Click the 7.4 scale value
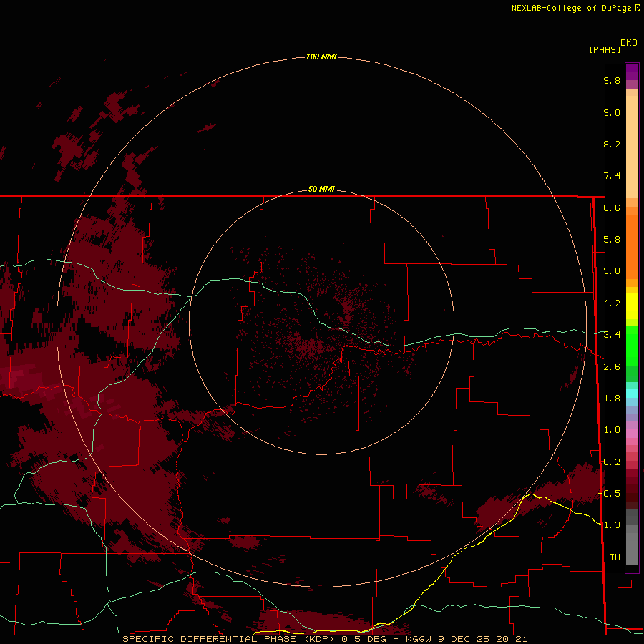The image size is (644, 644). (612, 176)
